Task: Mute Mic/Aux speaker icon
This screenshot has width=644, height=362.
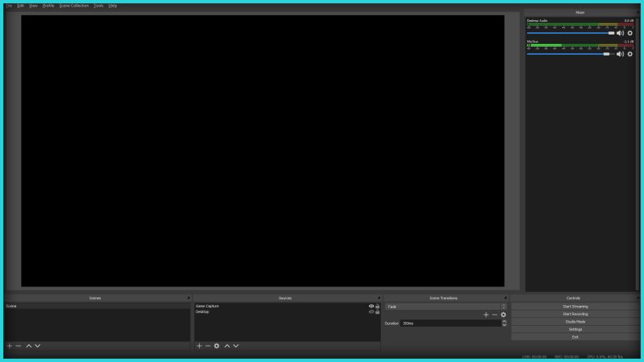Action: pyautogui.click(x=620, y=54)
